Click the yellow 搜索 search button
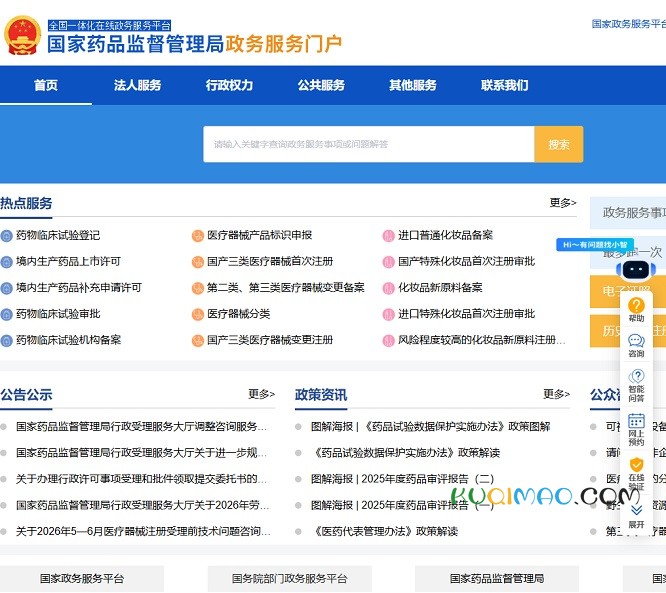666x593 pixels. [x=559, y=144]
